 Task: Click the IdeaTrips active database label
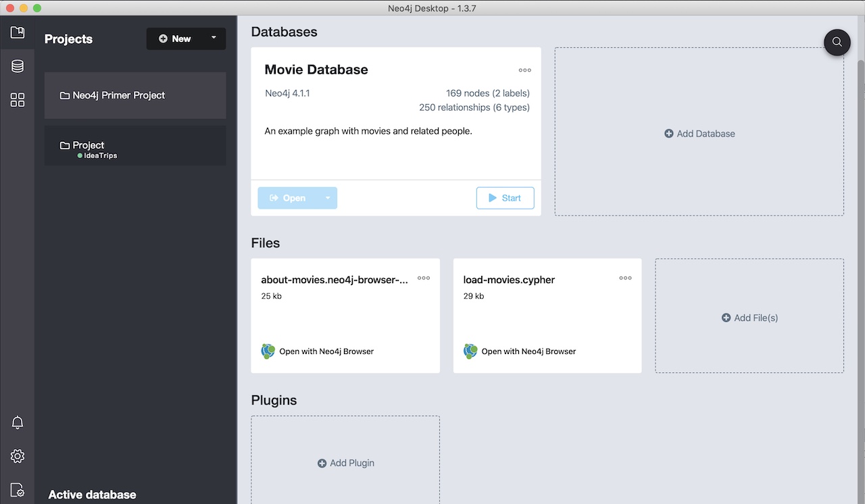(x=100, y=156)
